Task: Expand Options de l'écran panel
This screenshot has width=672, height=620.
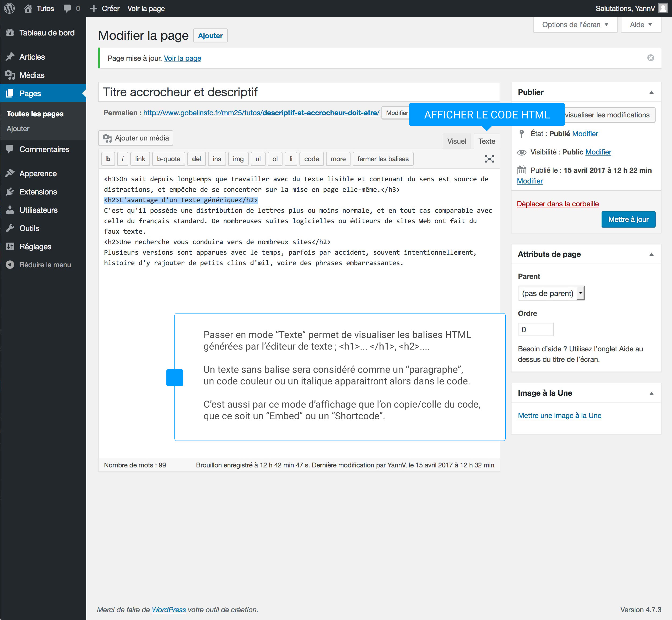Action: [x=575, y=25]
